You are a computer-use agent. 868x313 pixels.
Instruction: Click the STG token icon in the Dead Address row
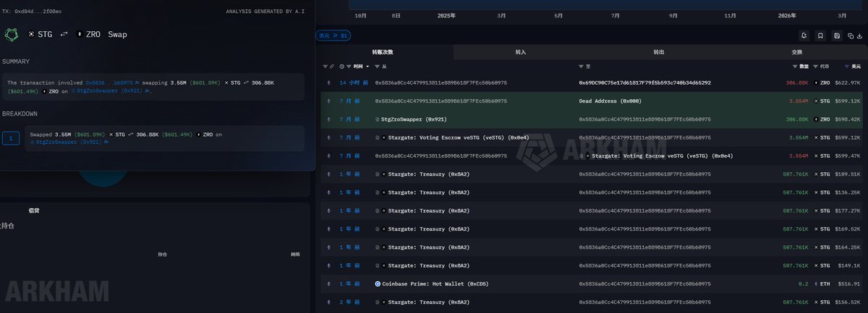[817, 100]
